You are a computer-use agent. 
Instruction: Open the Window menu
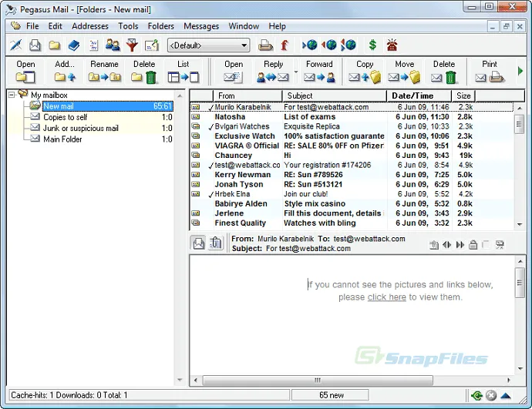tap(244, 26)
